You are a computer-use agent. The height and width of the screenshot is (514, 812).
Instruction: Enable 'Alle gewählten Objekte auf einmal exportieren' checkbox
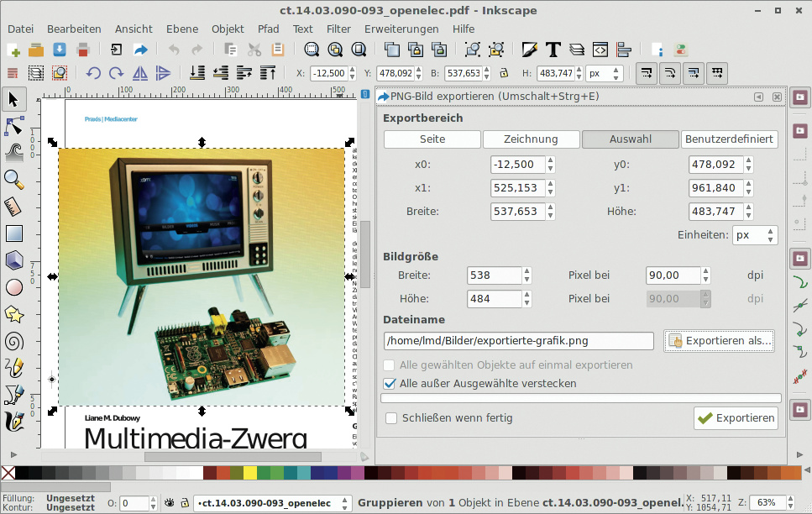[390, 365]
